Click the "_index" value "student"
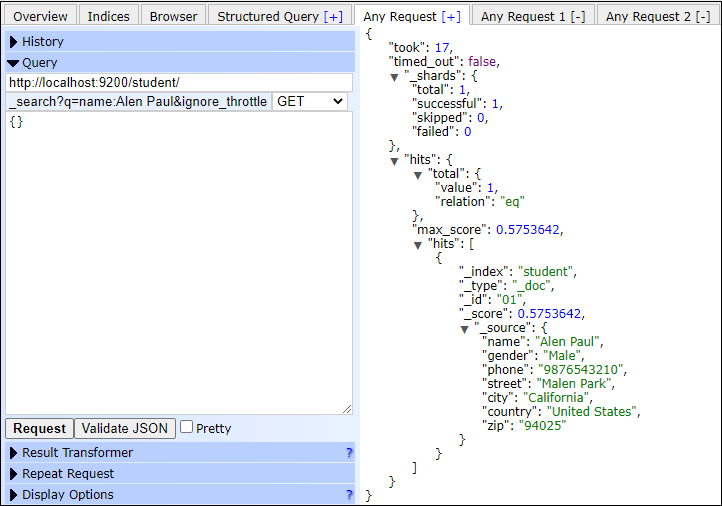 546,272
